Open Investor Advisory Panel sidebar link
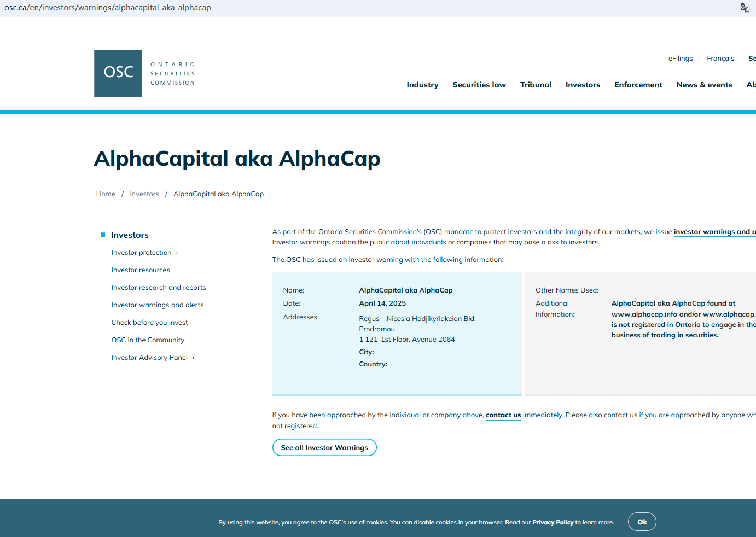 tap(149, 358)
